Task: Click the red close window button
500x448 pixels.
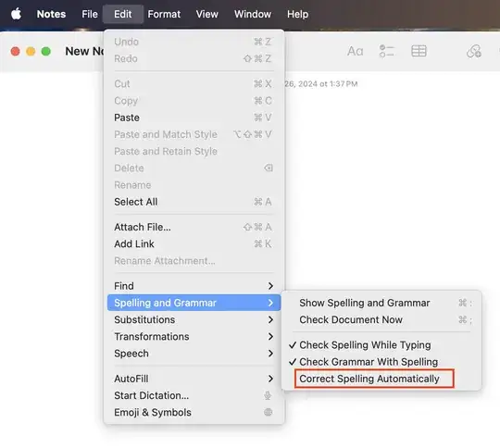Action: tap(16, 51)
